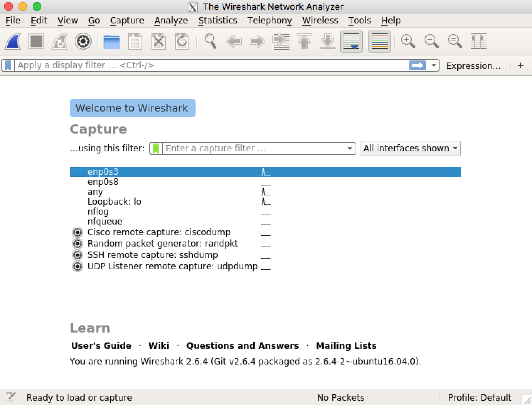Select the enp0s3 interface
Screen dimensions: 532x405
[x=265, y=172]
